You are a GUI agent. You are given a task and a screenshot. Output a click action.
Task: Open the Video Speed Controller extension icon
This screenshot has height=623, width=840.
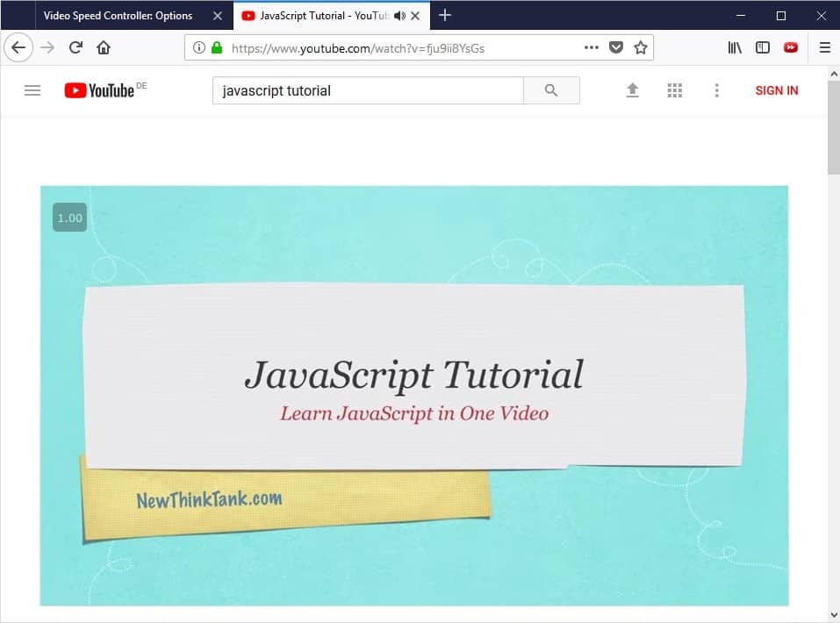click(x=790, y=47)
